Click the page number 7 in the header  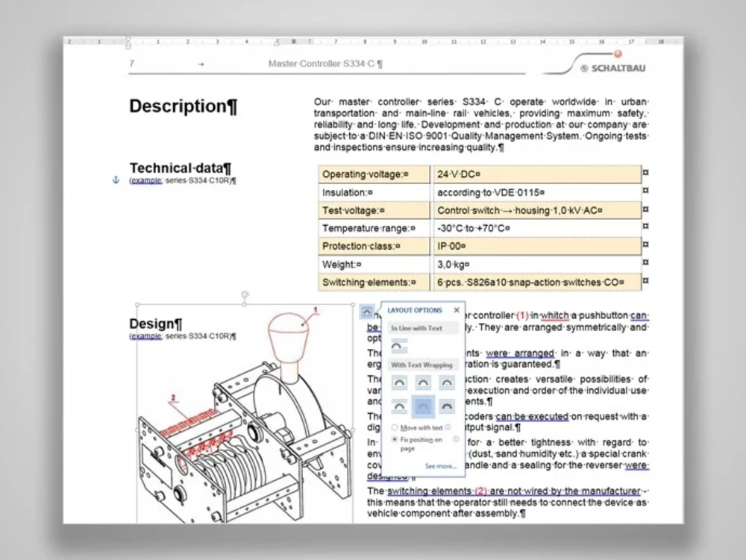pyautogui.click(x=132, y=63)
